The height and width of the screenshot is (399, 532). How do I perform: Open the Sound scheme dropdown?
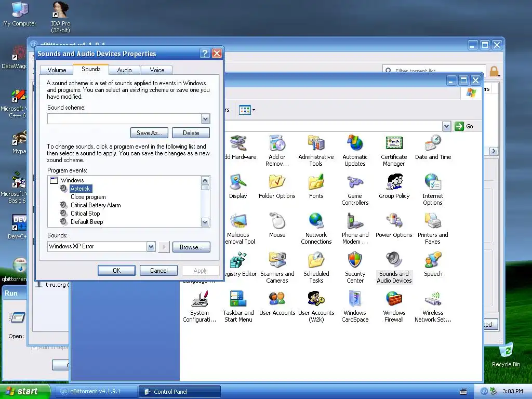(205, 119)
